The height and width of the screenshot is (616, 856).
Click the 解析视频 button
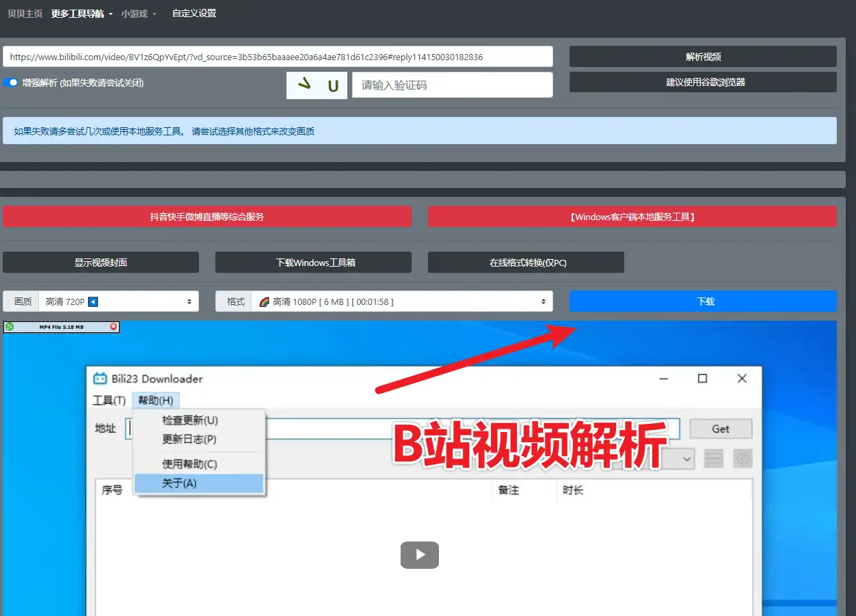tap(703, 57)
